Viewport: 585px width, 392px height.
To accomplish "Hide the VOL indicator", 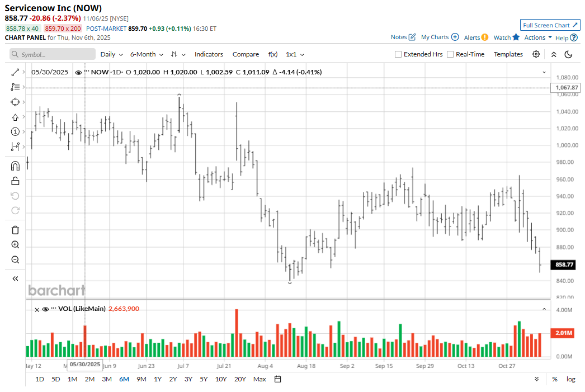I will pyautogui.click(x=45, y=309).
